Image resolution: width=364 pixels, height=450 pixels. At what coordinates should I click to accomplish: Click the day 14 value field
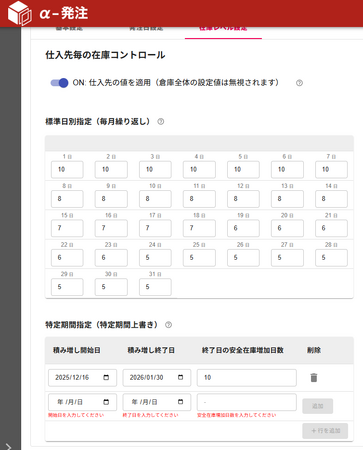pyautogui.click(x=331, y=199)
